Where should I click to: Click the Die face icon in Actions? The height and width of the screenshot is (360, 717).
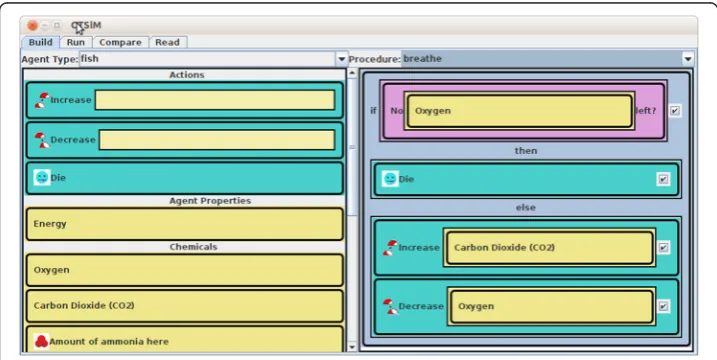(42, 177)
